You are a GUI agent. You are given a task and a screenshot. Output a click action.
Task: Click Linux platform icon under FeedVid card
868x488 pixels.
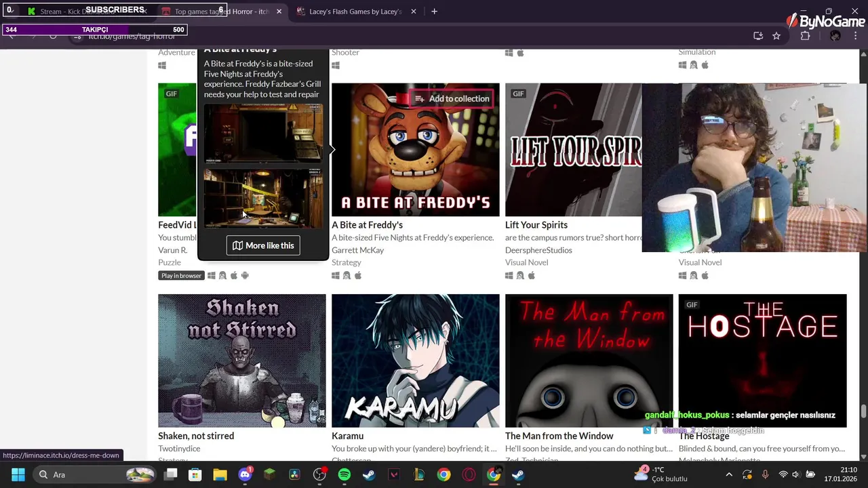222,275
